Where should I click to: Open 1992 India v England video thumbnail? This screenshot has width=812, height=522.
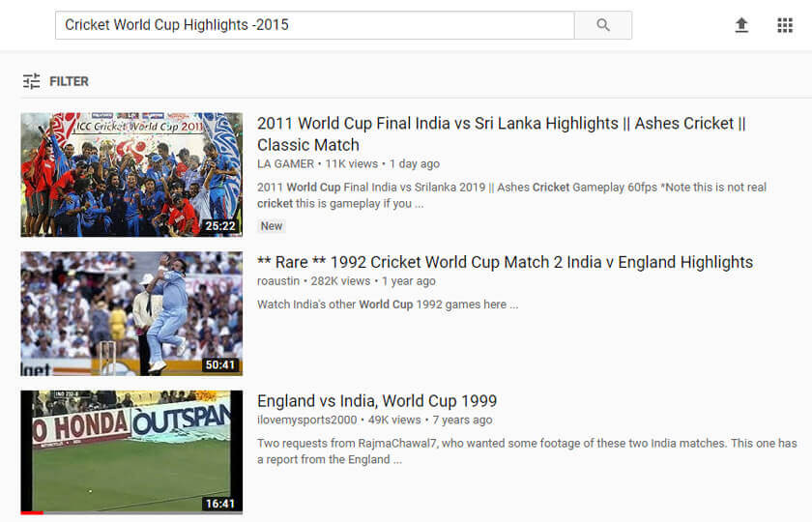point(131,313)
